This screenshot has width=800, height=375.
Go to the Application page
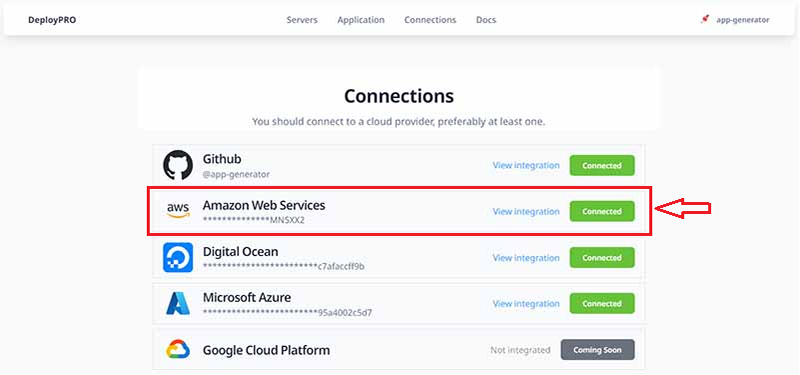(361, 20)
